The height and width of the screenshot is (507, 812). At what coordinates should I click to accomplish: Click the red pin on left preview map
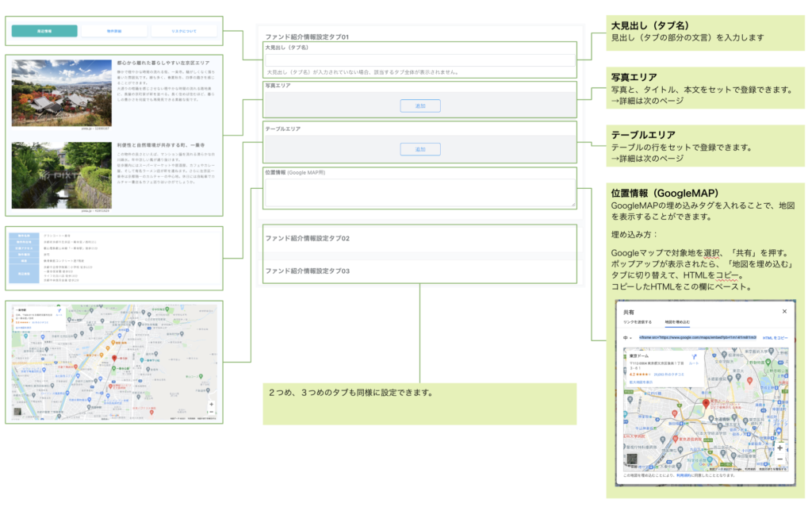tap(114, 359)
